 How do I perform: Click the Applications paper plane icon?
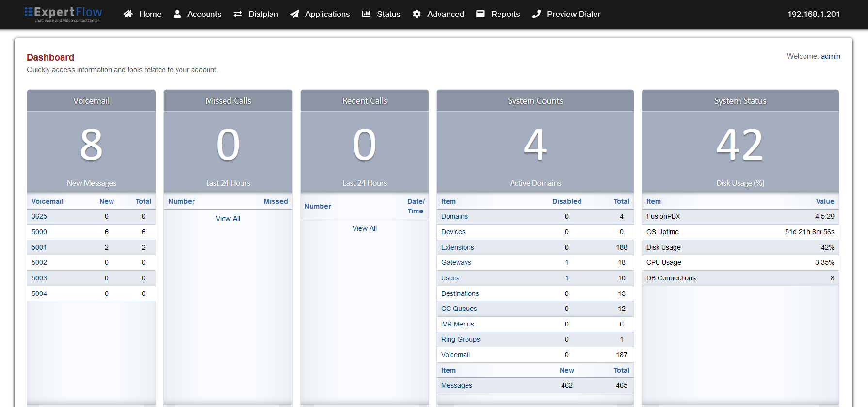coord(294,14)
